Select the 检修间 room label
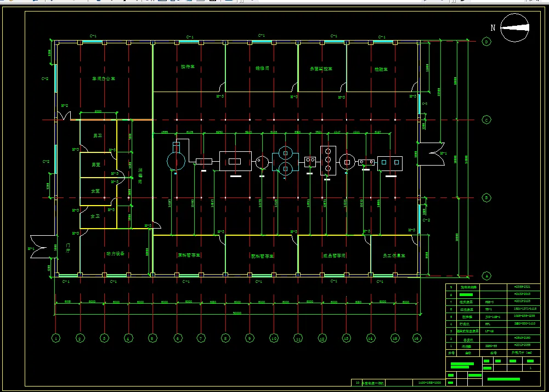Screen dimensions: 549x392 click(262, 68)
